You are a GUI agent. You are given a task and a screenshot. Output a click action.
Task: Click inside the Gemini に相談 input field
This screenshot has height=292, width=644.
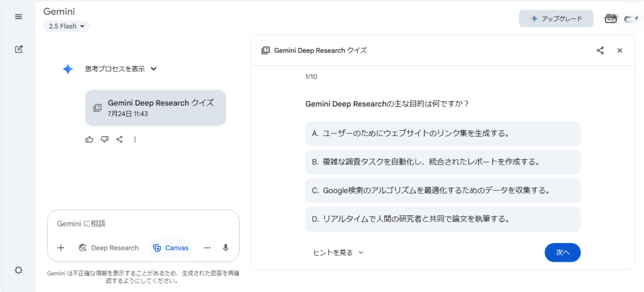point(143,223)
